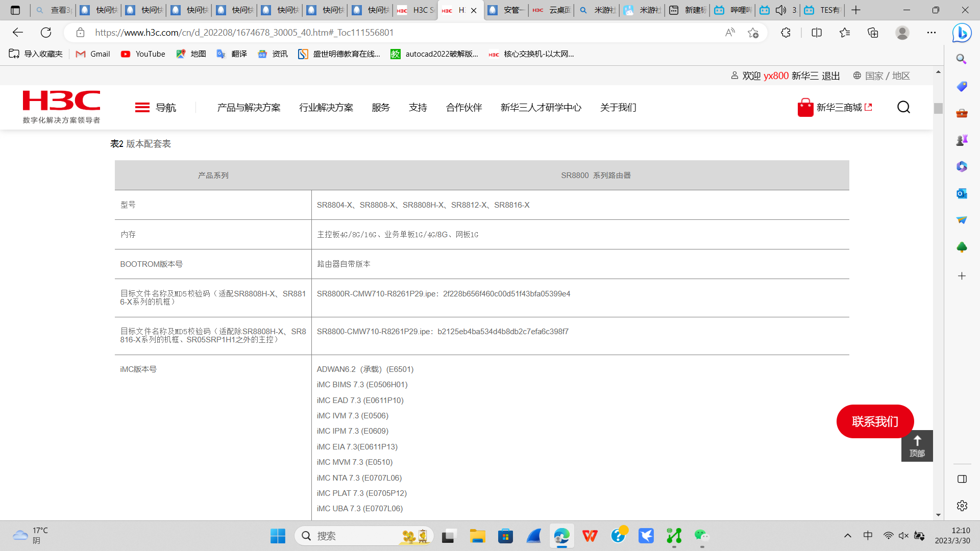The width and height of the screenshot is (980, 551).
Task: Open the 产品与解决方案 menu
Action: pyautogui.click(x=249, y=107)
